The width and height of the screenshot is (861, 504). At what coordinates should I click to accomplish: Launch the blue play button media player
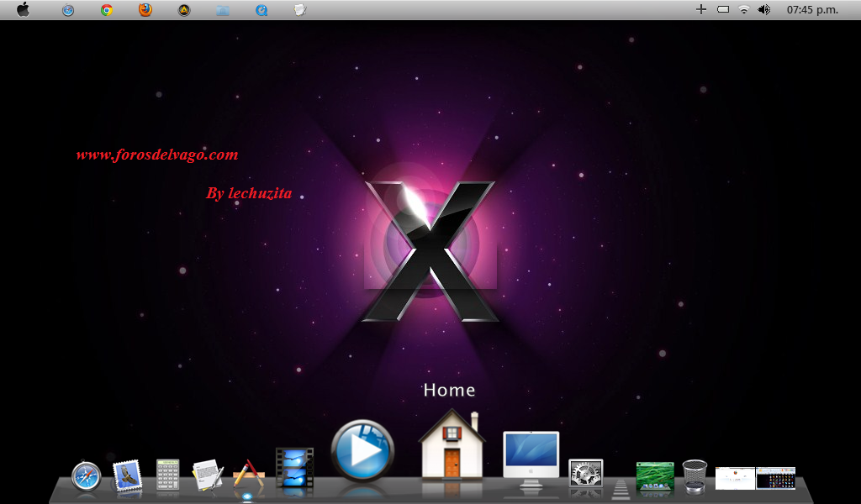[x=362, y=451]
